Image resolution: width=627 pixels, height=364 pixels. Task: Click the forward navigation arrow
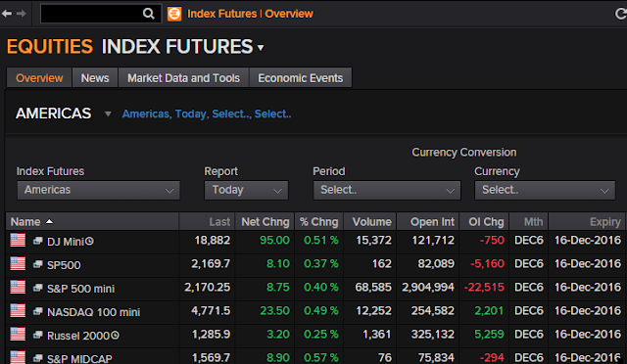[22, 14]
